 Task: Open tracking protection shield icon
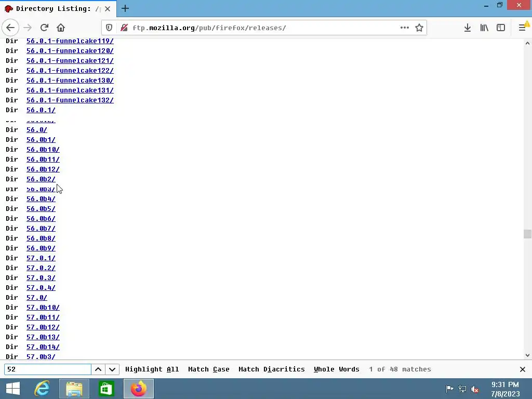tap(109, 28)
